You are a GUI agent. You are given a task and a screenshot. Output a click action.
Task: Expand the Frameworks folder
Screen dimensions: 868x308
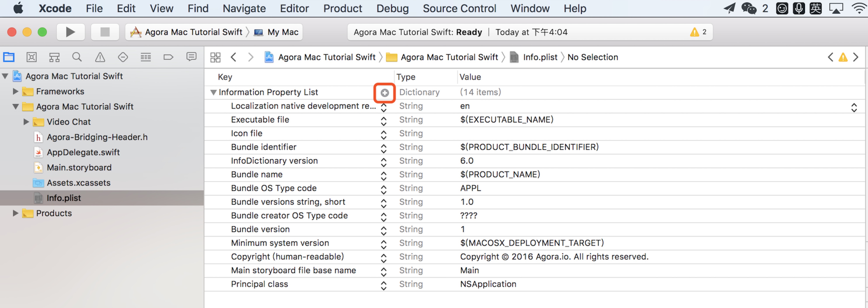[x=15, y=91]
